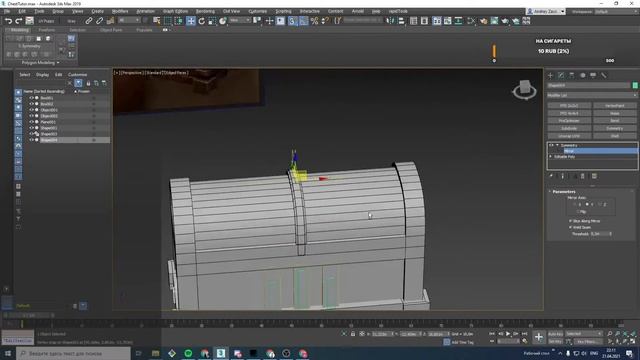The height and width of the screenshot is (360, 640).
Task: Click the ViewCube in the viewport
Action: (524, 89)
